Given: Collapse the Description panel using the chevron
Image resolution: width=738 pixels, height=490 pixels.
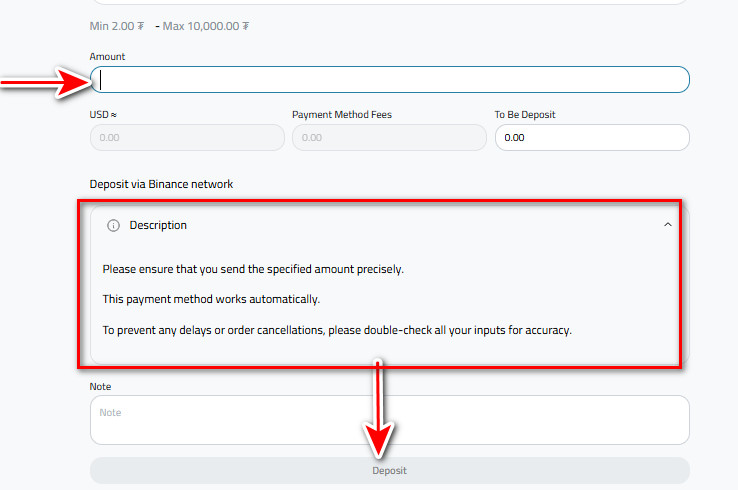Looking at the screenshot, I should (x=668, y=226).
